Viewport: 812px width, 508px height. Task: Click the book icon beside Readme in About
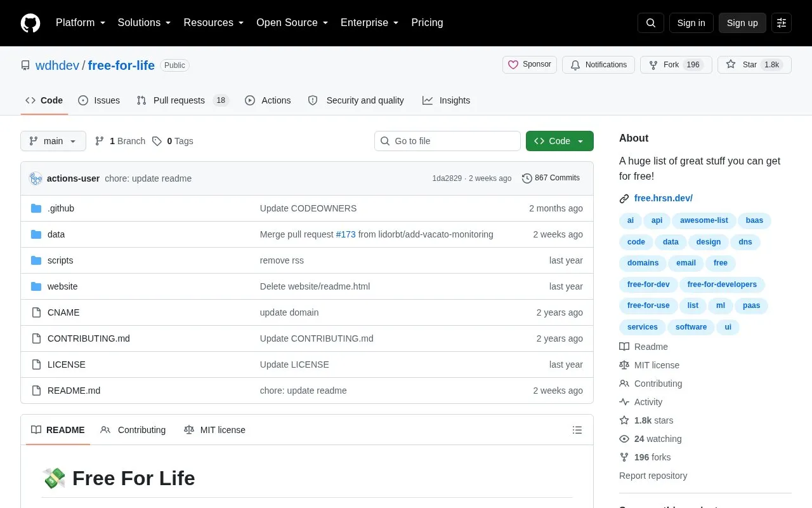[x=624, y=347]
